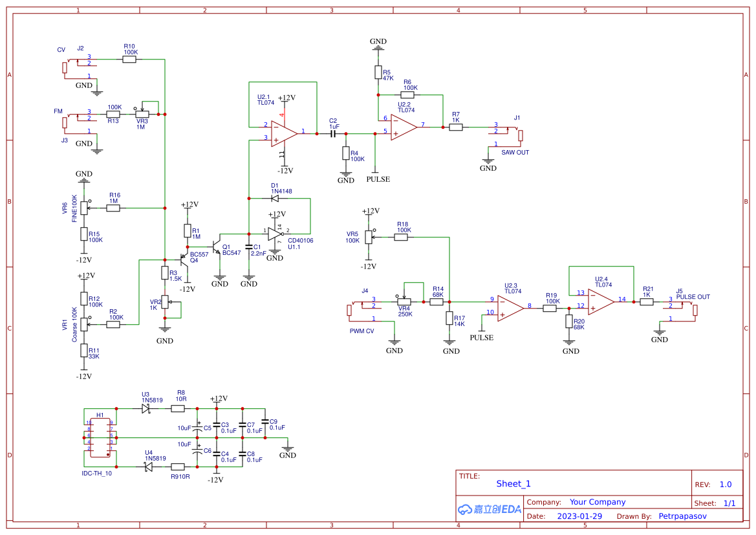Click the 1N4148 diode value label
756x535 pixels.
tap(281, 191)
